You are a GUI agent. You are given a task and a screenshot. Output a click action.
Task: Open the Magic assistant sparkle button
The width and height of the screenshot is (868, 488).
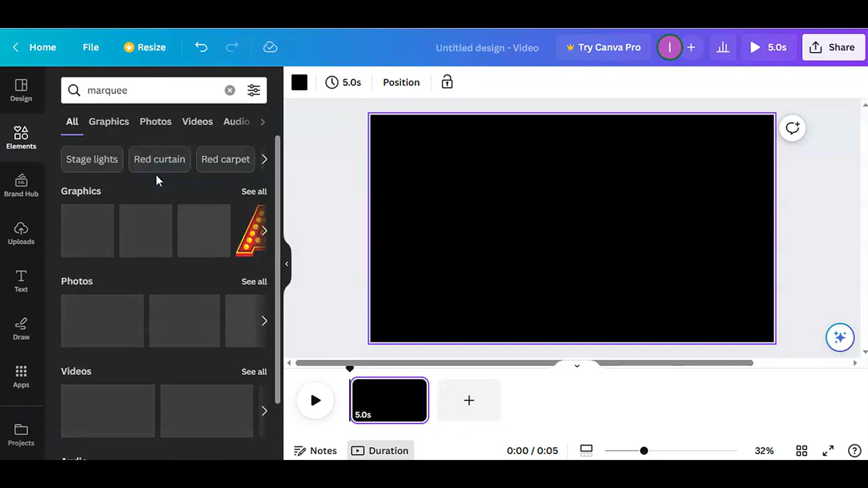[840, 337]
